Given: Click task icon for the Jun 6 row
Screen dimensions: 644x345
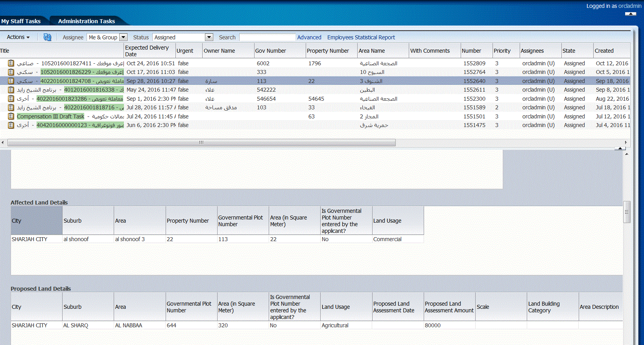Looking at the screenshot, I should click(11, 125).
